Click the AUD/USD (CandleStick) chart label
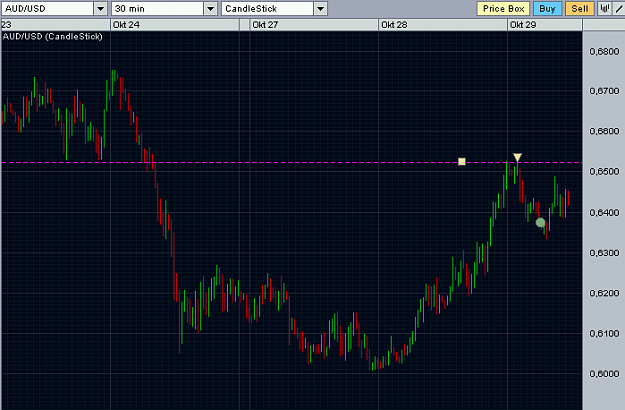Image resolution: width=625 pixels, height=410 pixels. (53, 37)
